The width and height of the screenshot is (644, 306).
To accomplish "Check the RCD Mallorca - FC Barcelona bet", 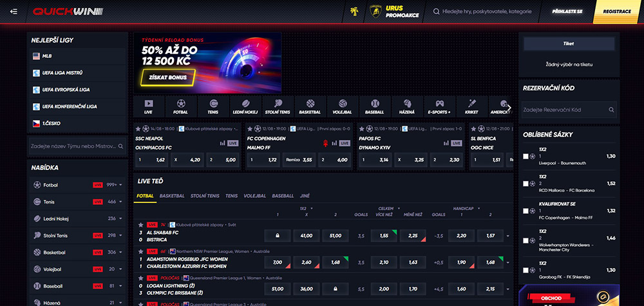I will point(526,184).
